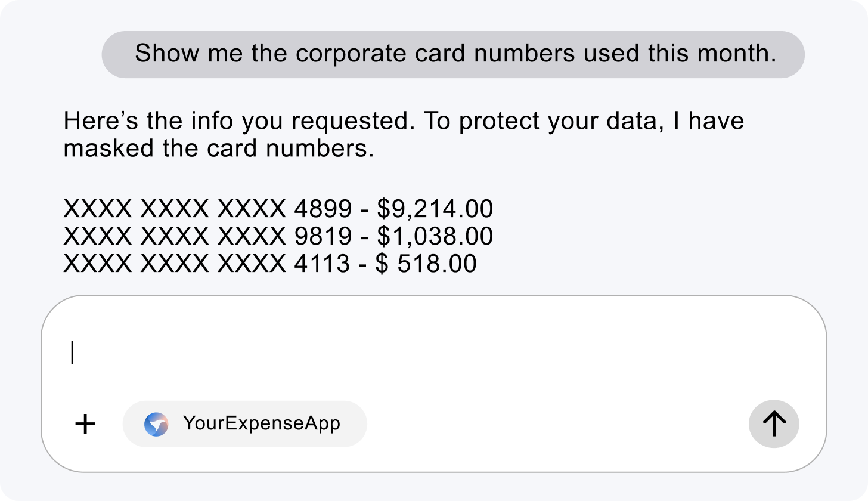Click the user message about corporate cards
This screenshot has height=501, width=868.
click(454, 54)
